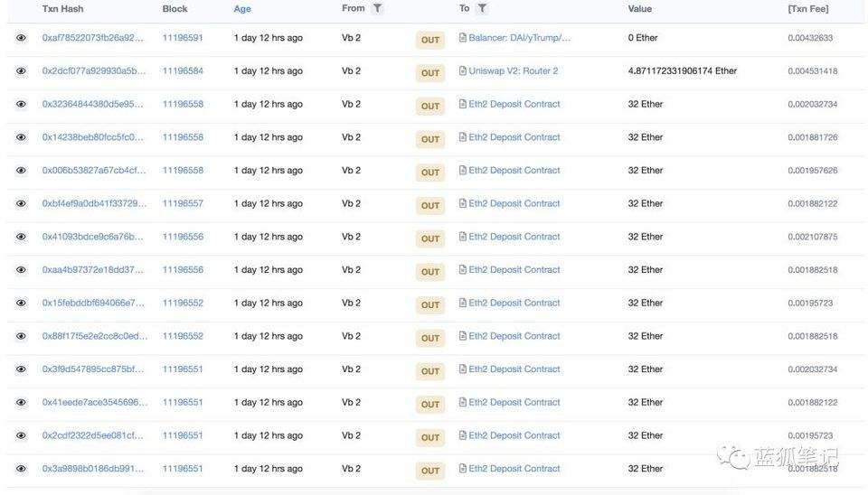Click the OUT badge in the Balancer row
868x495 pixels.
tap(430, 40)
